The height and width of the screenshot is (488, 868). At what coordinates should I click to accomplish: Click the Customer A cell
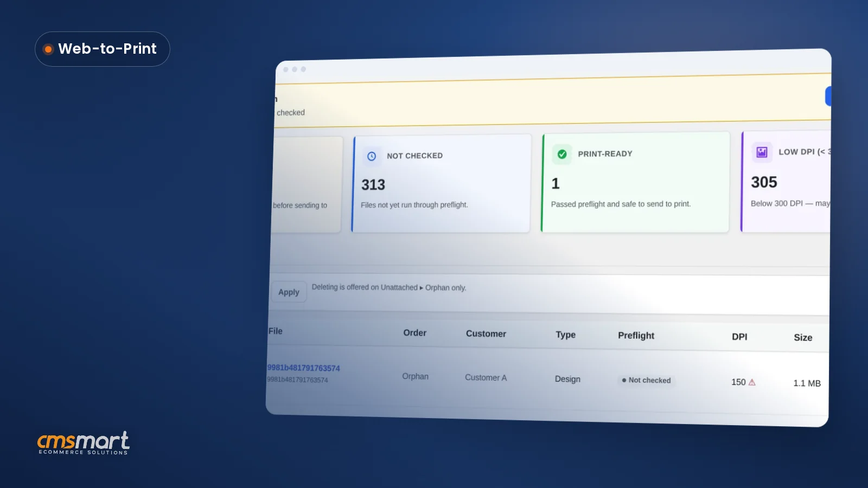tap(486, 377)
